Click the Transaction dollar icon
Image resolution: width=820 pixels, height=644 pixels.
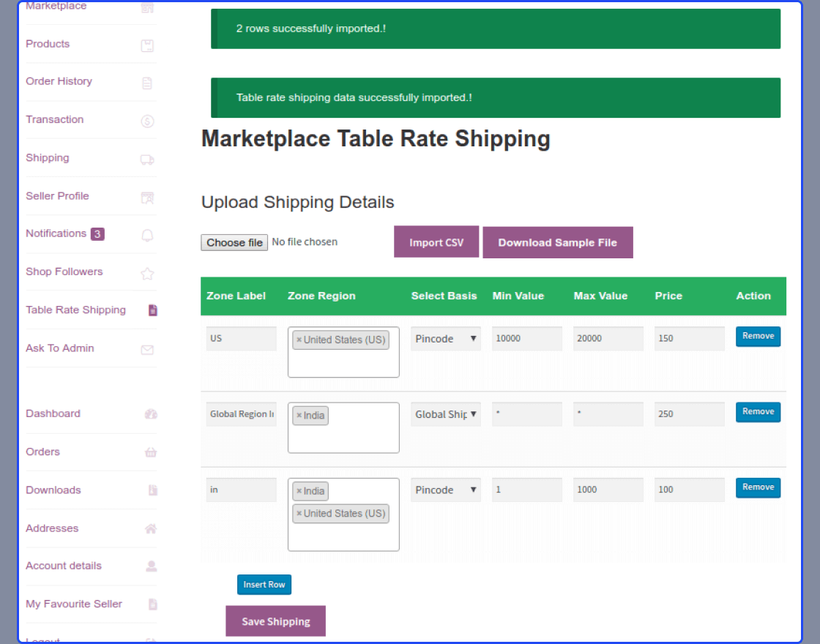(149, 119)
